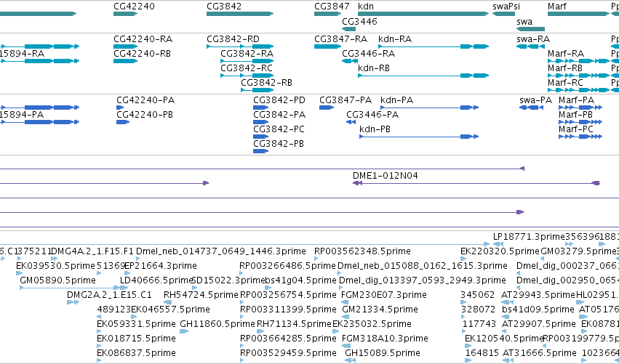
Task: Select EST GM21334.5prime
Action: coord(380,310)
